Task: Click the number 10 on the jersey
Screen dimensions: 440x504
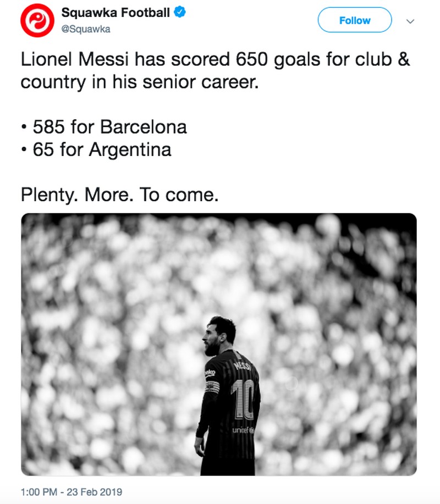Action: coord(242,401)
